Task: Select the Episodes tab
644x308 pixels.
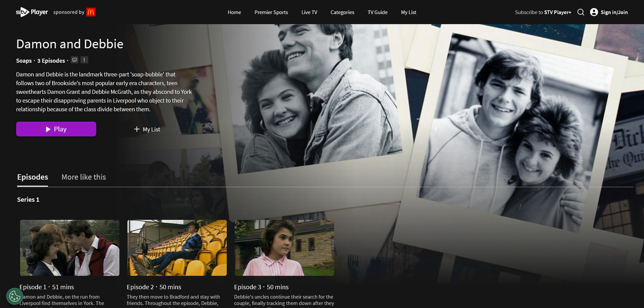Action: coord(33,177)
